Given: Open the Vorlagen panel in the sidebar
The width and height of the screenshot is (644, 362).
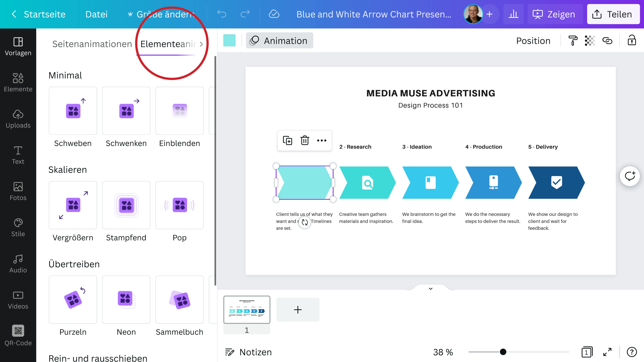Looking at the screenshot, I should (18, 46).
